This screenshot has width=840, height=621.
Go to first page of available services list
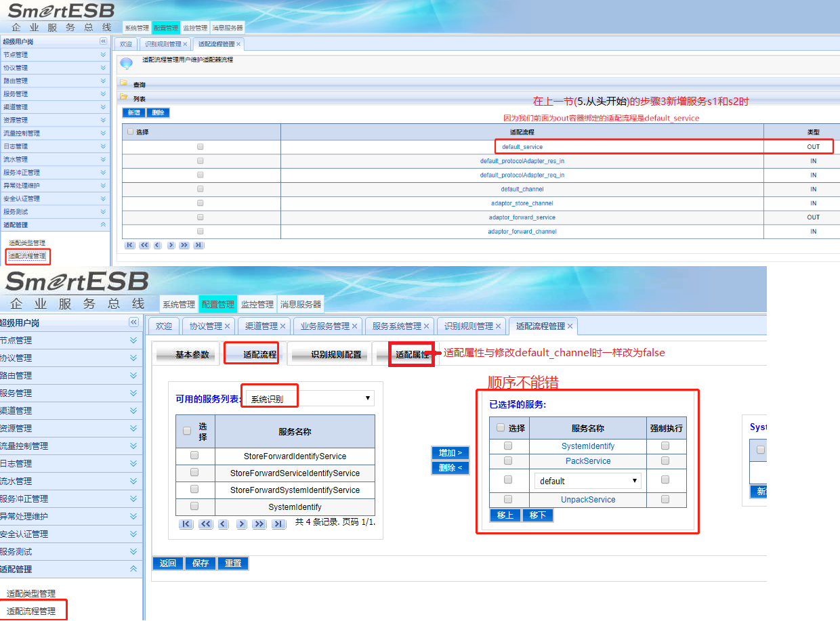tap(186, 523)
